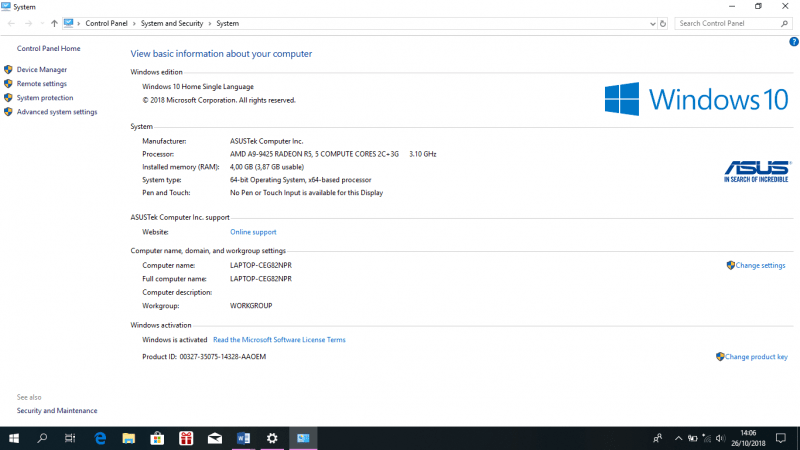Show hidden system tray icons
The image size is (800, 450).
click(x=678, y=438)
